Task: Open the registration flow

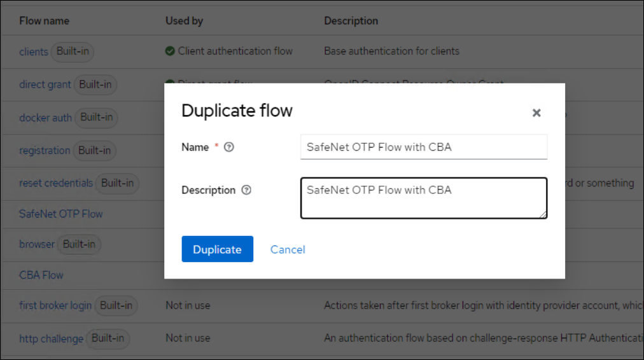Action: pyautogui.click(x=45, y=151)
